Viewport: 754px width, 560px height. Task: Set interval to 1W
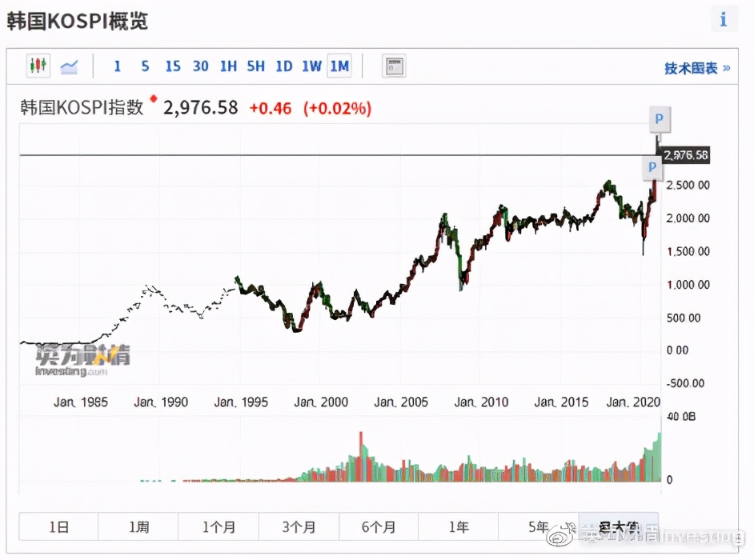(311, 66)
